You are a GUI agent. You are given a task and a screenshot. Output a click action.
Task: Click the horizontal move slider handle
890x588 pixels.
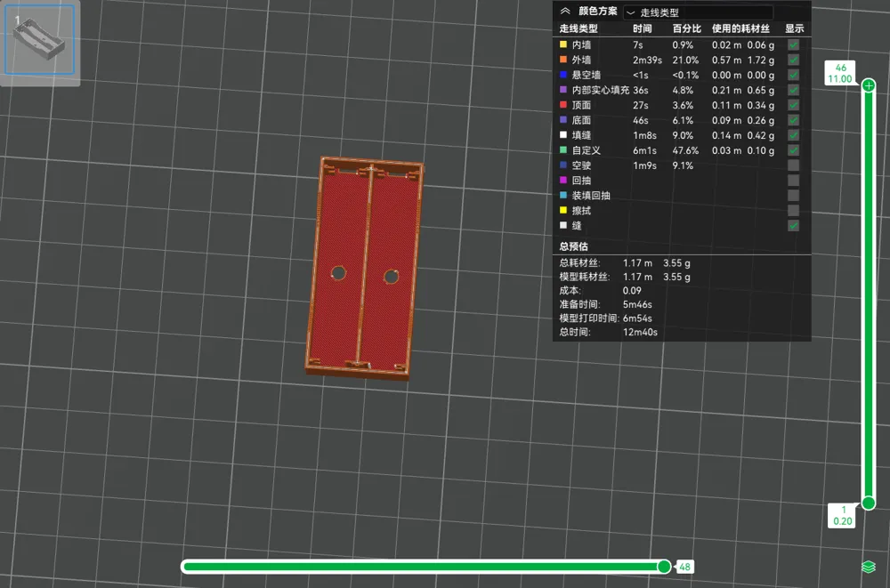click(664, 567)
